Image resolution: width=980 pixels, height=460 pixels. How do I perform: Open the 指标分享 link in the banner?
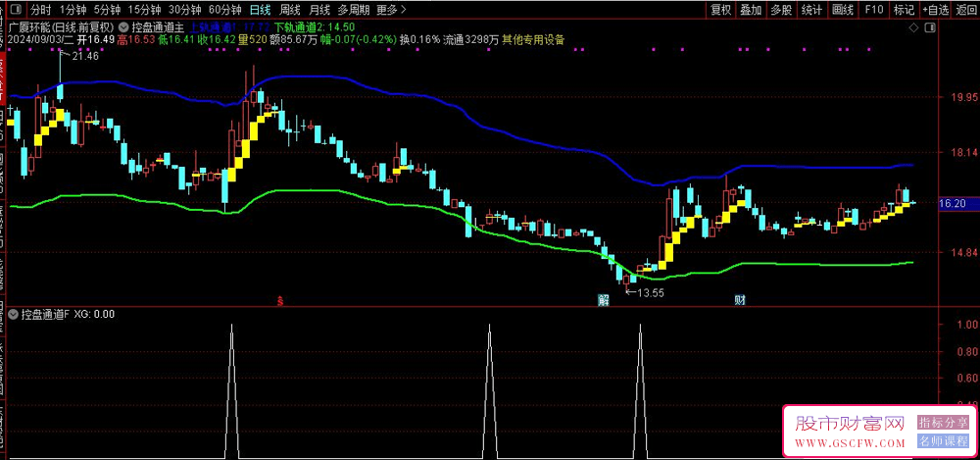943,422
